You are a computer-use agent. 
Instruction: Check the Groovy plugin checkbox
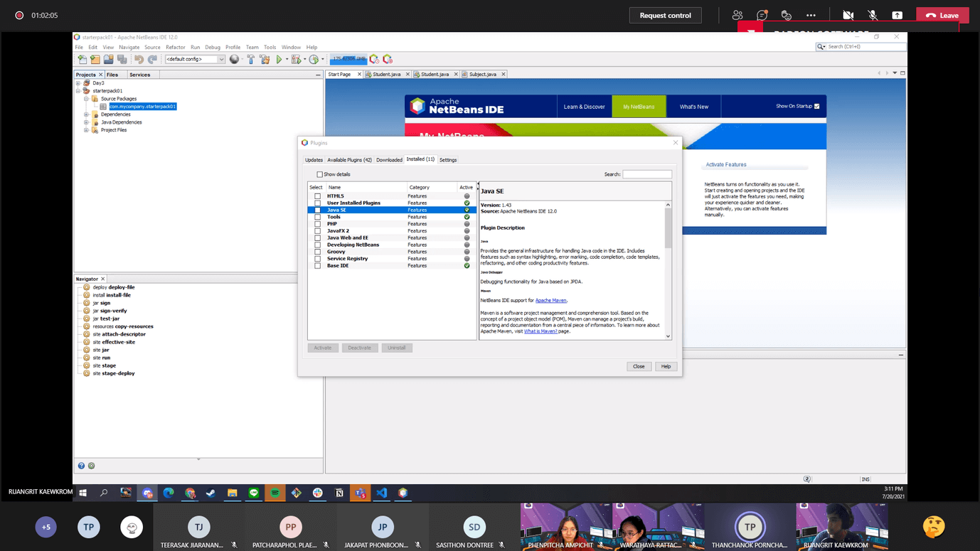[317, 252]
